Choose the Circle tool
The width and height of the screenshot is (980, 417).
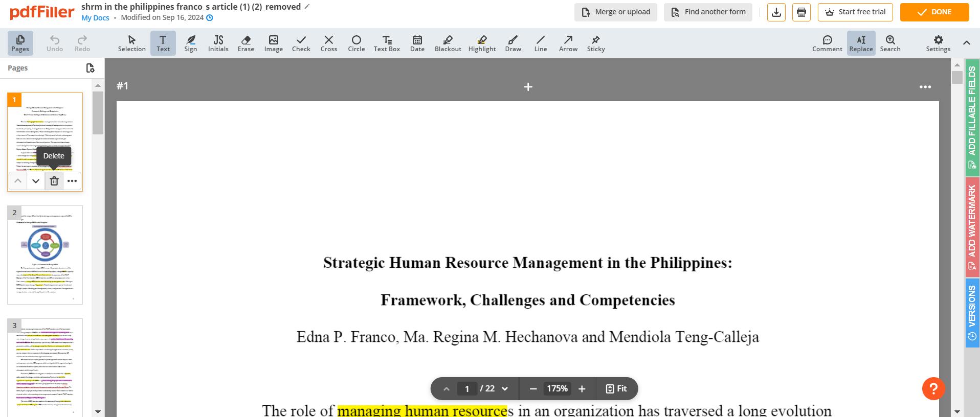(x=357, y=43)
